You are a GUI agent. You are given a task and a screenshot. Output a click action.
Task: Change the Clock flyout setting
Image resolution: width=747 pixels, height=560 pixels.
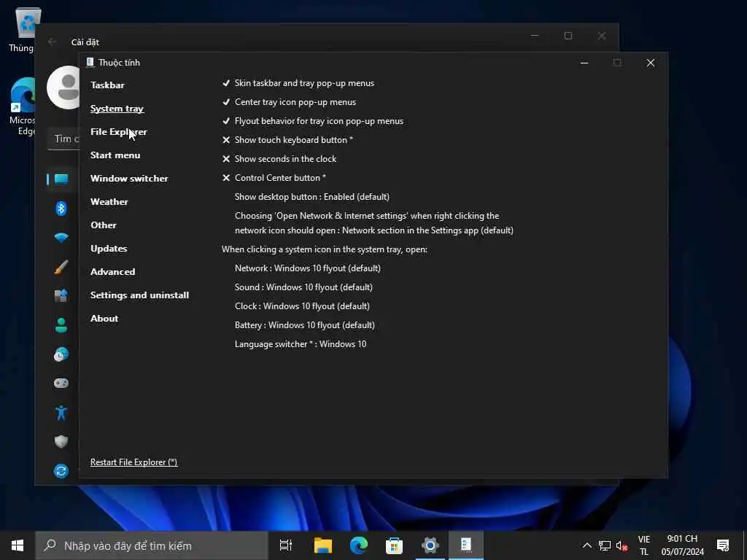302,306
